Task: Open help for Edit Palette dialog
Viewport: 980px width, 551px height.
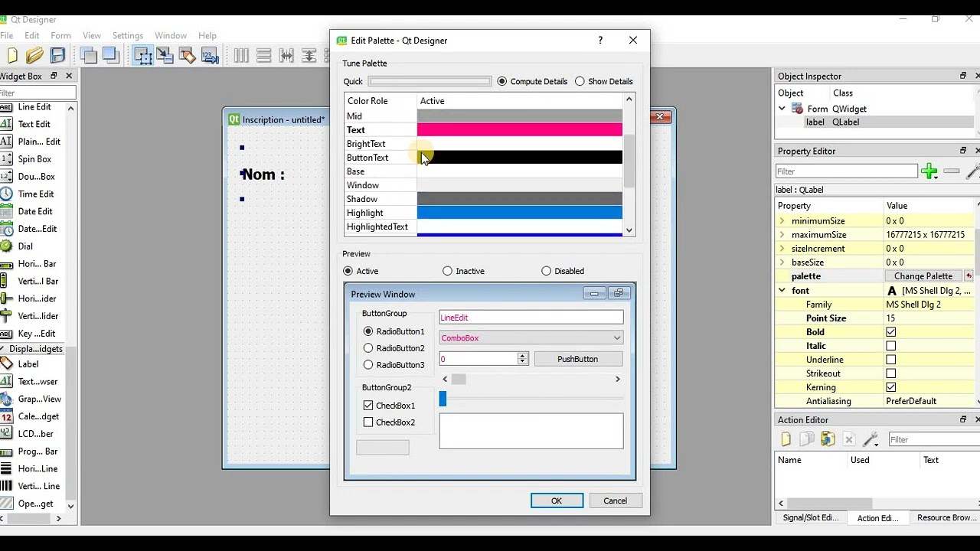Action: coord(600,41)
